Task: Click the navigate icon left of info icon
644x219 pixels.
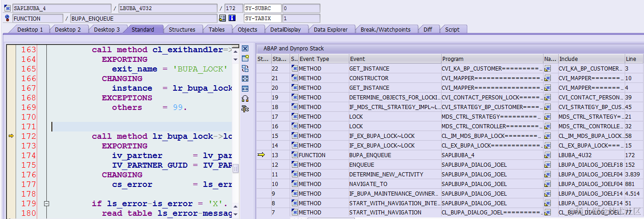Action: click(x=223, y=18)
